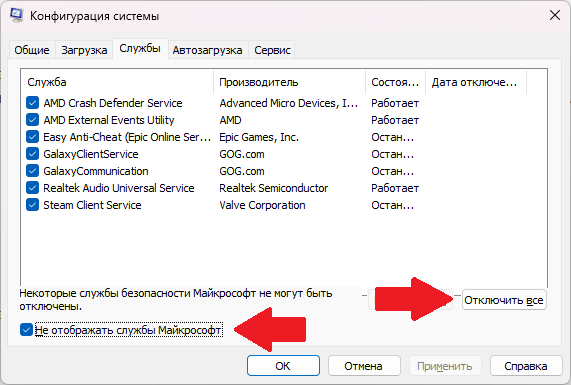Viewport: 571px width, 385px height.
Task: Switch to the Сервис tab
Action: [x=272, y=50]
